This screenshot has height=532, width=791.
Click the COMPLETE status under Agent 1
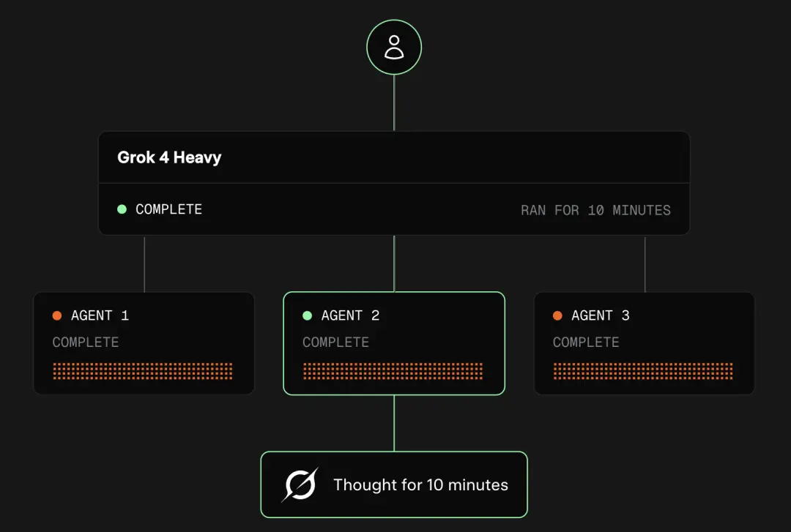[86, 342]
